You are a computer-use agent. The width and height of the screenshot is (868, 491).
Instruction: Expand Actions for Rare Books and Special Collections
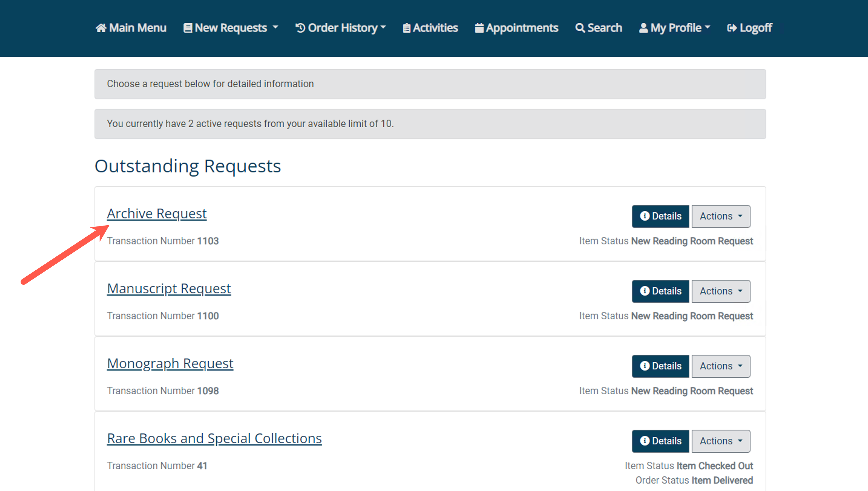click(x=721, y=441)
